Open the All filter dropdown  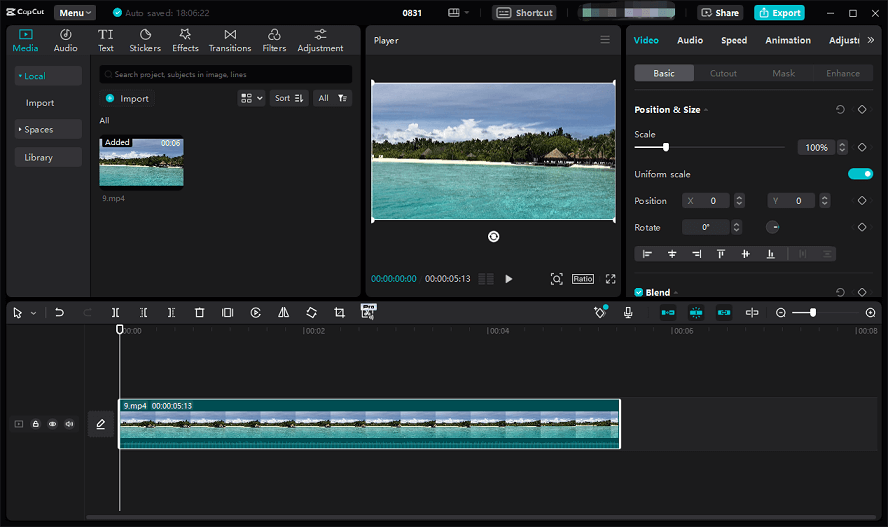pyautogui.click(x=332, y=98)
